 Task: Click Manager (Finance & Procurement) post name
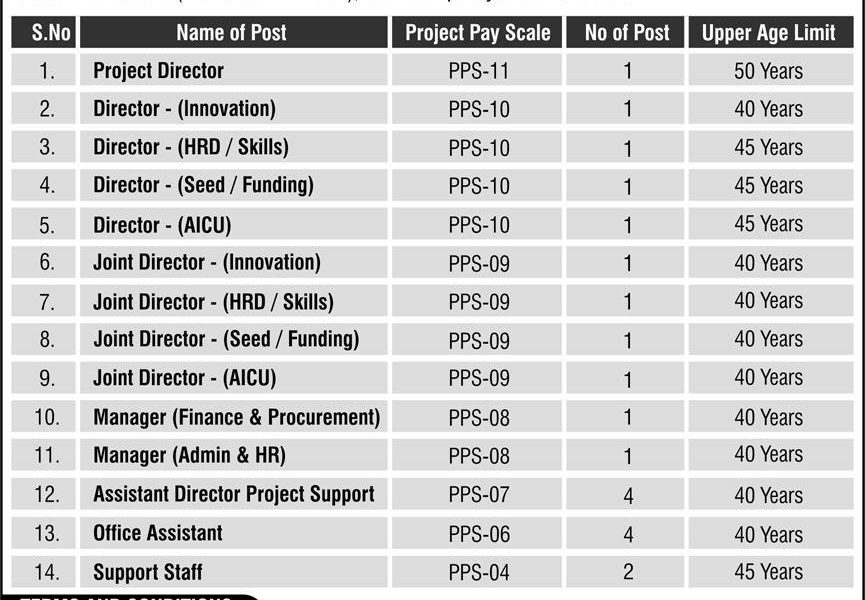point(236,417)
